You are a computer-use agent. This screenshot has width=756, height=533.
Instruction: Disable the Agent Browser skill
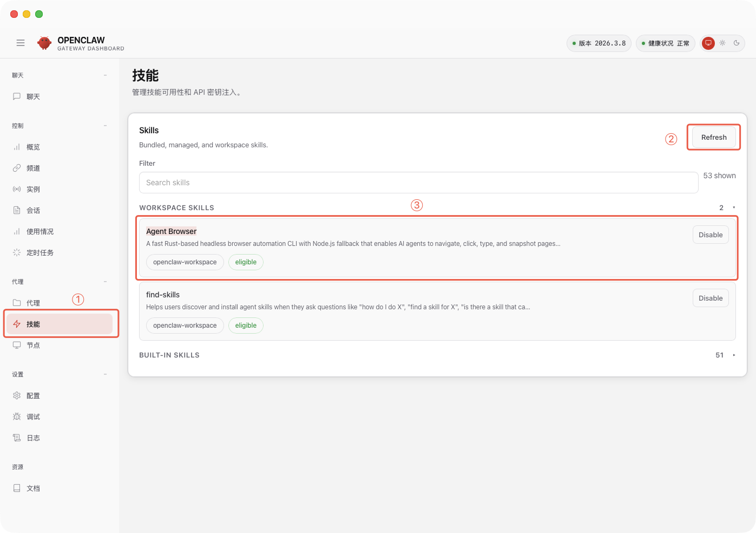pyautogui.click(x=710, y=235)
